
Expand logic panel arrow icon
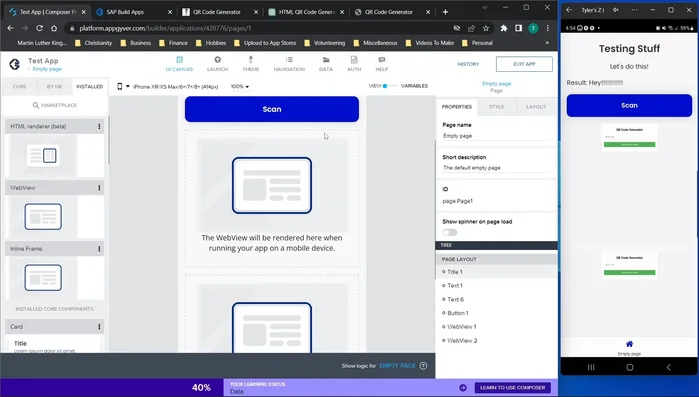tap(424, 365)
